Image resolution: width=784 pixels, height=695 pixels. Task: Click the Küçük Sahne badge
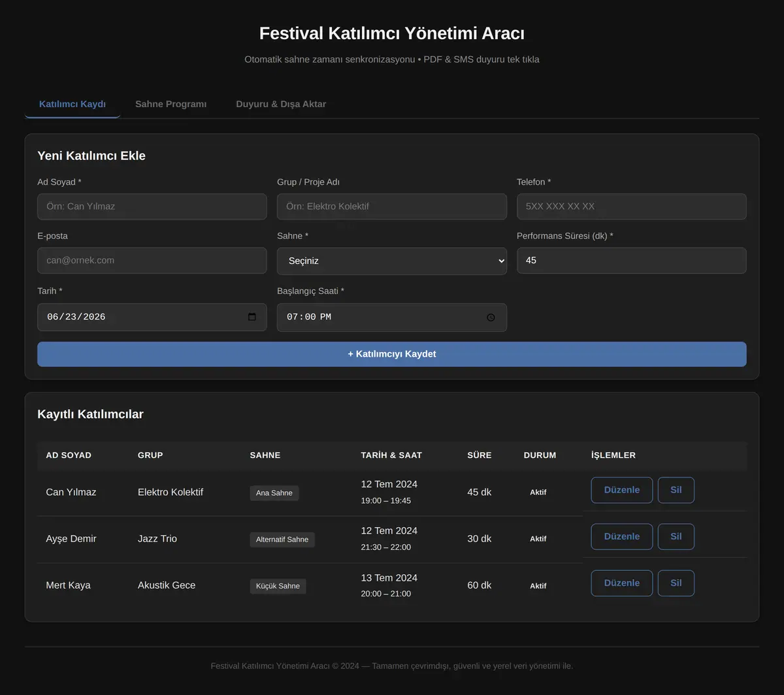pos(278,586)
